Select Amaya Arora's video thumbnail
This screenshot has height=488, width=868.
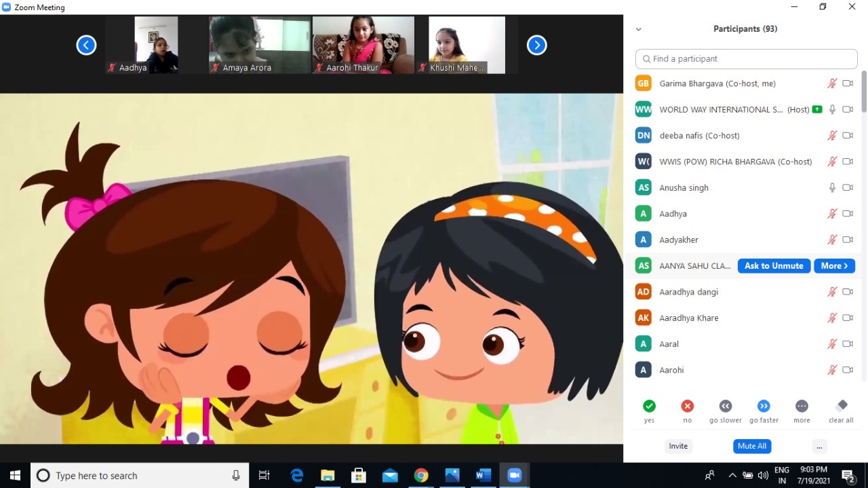(260, 45)
